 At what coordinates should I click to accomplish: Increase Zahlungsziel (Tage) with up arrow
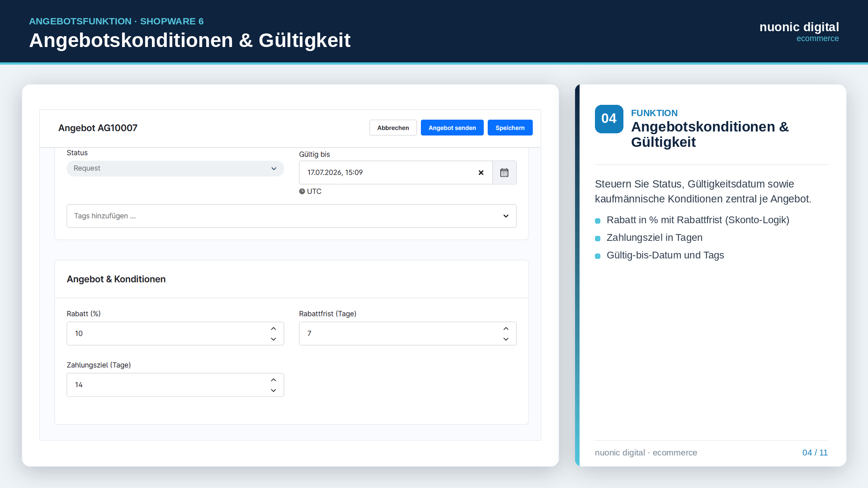[x=274, y=380]
